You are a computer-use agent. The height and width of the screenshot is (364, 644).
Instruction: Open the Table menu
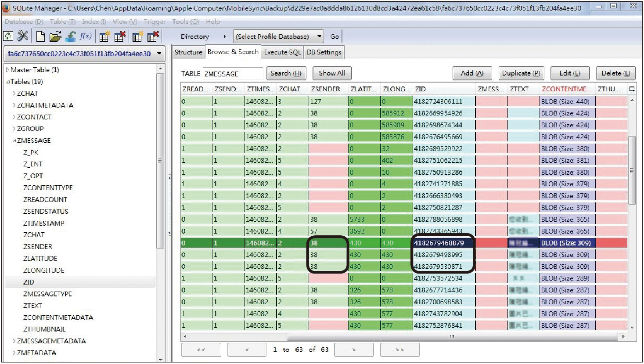click(x=62, y=22)
